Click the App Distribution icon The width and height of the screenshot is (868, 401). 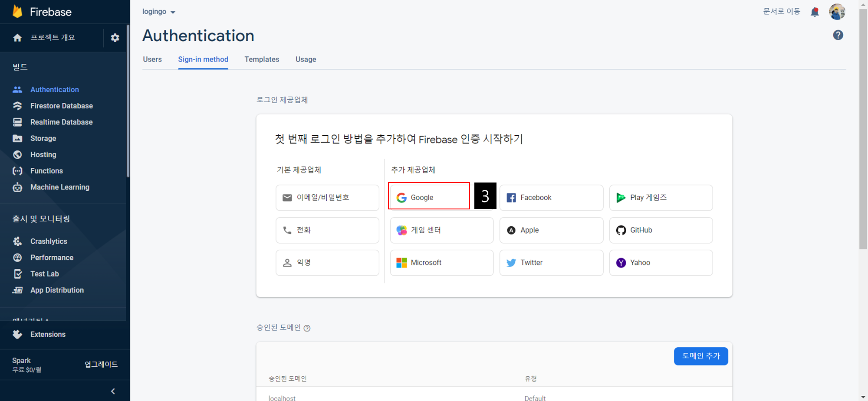pos(17,290)
